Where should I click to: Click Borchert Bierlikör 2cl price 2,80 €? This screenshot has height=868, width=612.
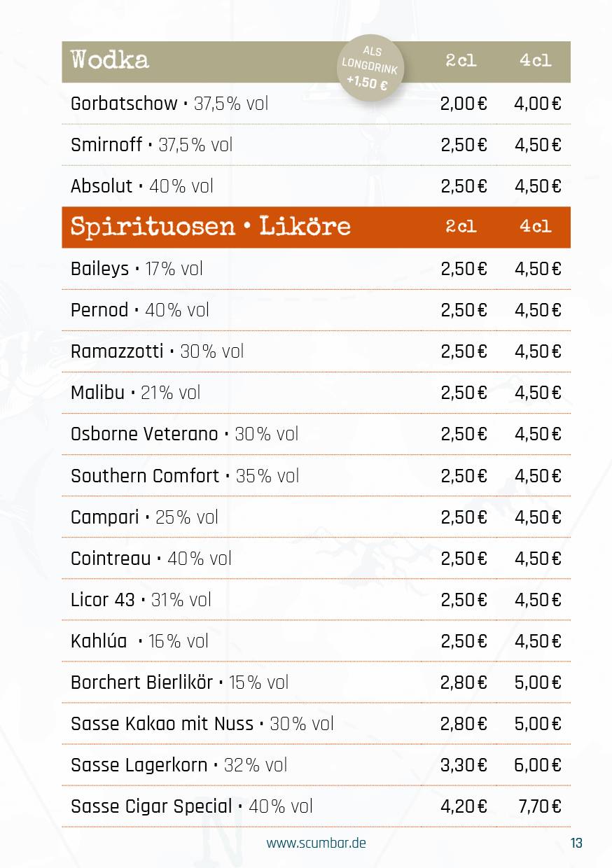464,682
